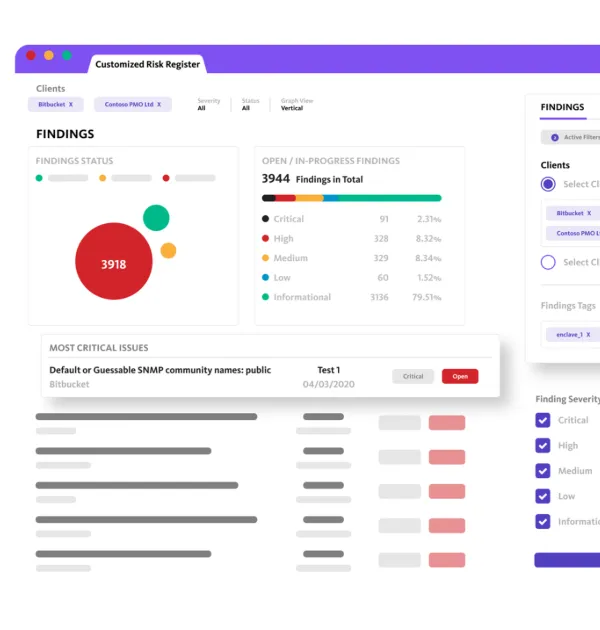Click the red legend dot in Findings Status

point(166,178)
